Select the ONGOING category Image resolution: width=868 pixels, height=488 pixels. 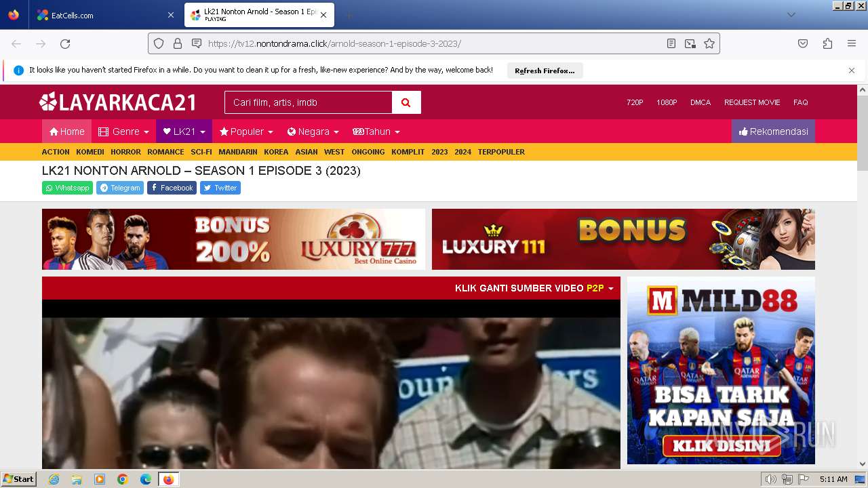coord(368,152)
